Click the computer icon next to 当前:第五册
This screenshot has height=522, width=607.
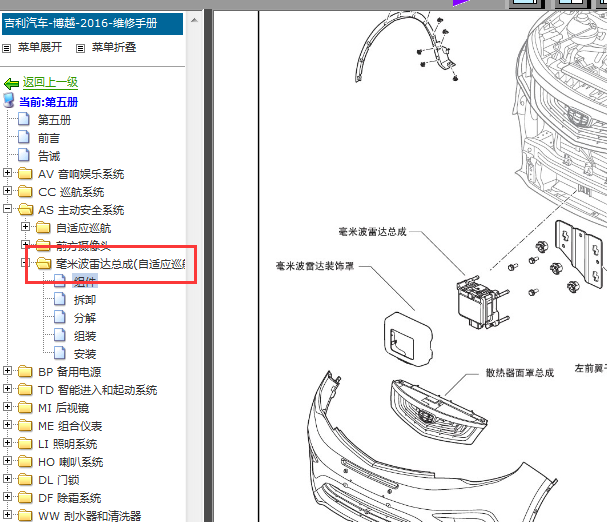[x=9, y=100]
